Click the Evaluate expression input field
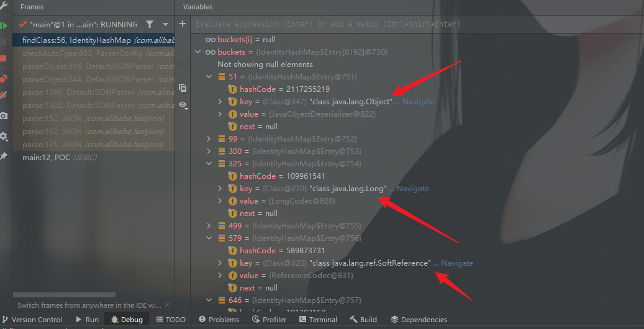The height and width of the screenshot is (329, 644). [417, 24]
